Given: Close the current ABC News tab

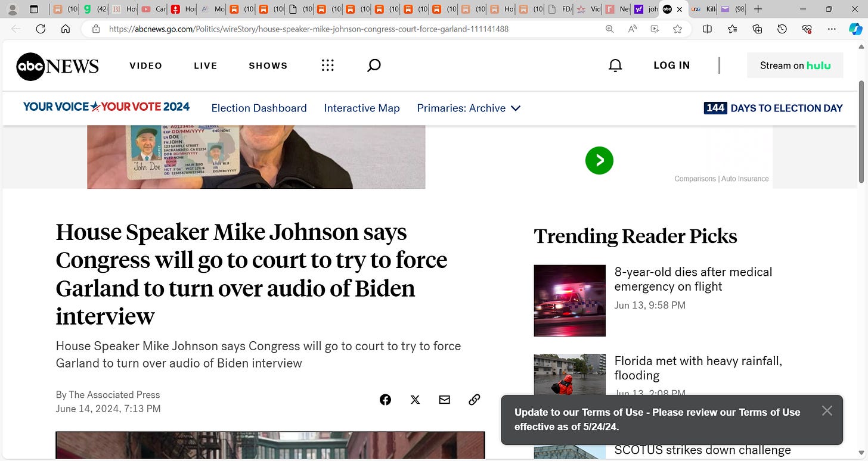Looking at the screenshot, I should click(x=680, y=9).
